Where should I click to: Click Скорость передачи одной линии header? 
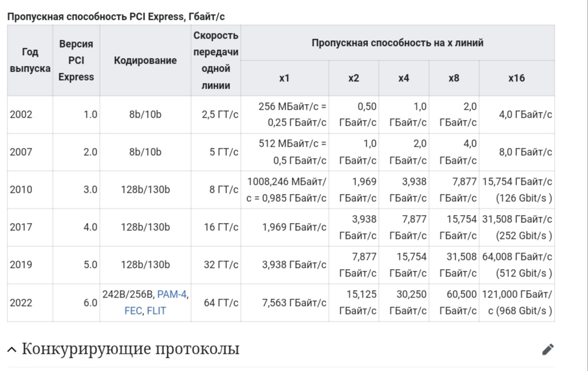[x=216, y=60]
